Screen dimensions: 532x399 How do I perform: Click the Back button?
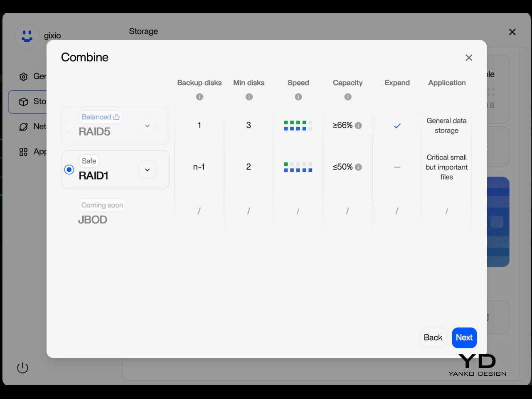tap(433, 337)
